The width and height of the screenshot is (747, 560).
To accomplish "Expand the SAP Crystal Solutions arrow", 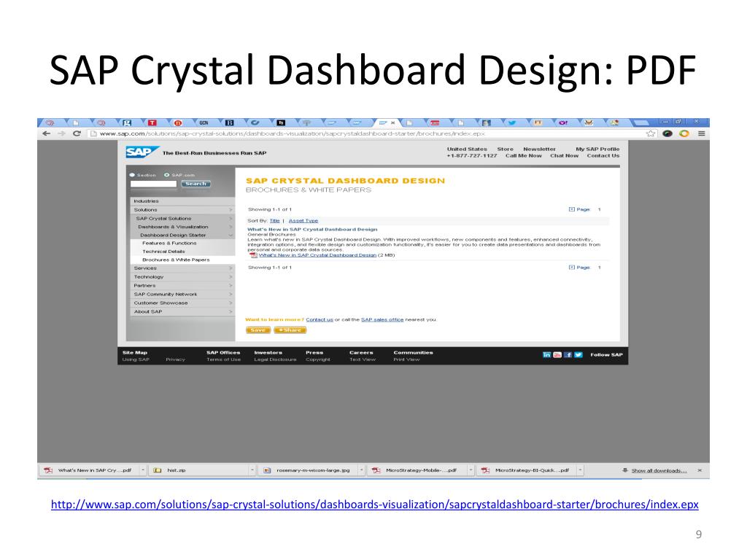I will tap(231, 218).
